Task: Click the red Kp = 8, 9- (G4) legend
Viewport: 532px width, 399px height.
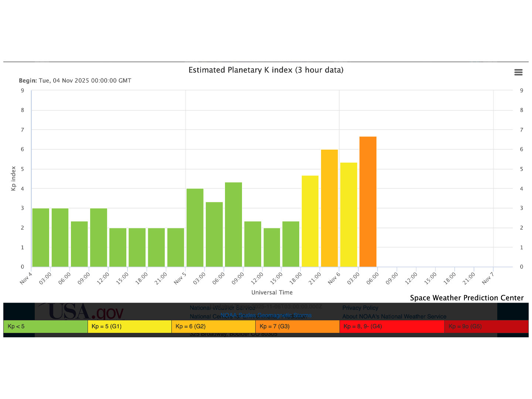Action: click(392, 327)
